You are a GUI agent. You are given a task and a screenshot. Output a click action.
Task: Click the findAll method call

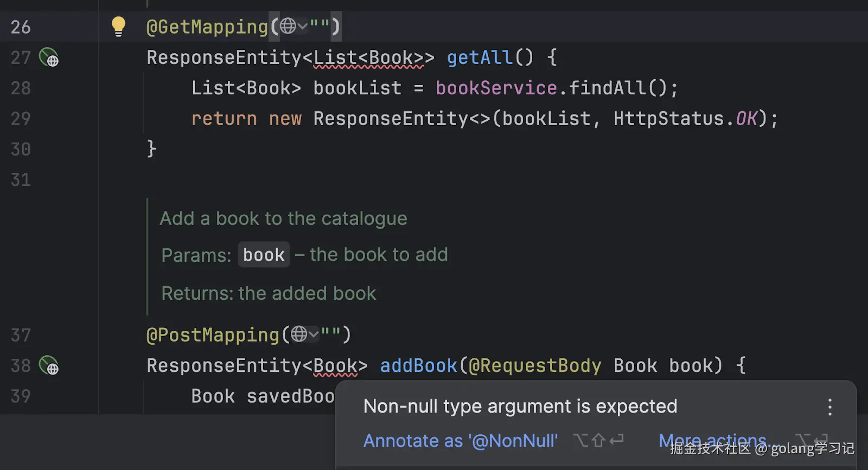click(x=607, y=88)
